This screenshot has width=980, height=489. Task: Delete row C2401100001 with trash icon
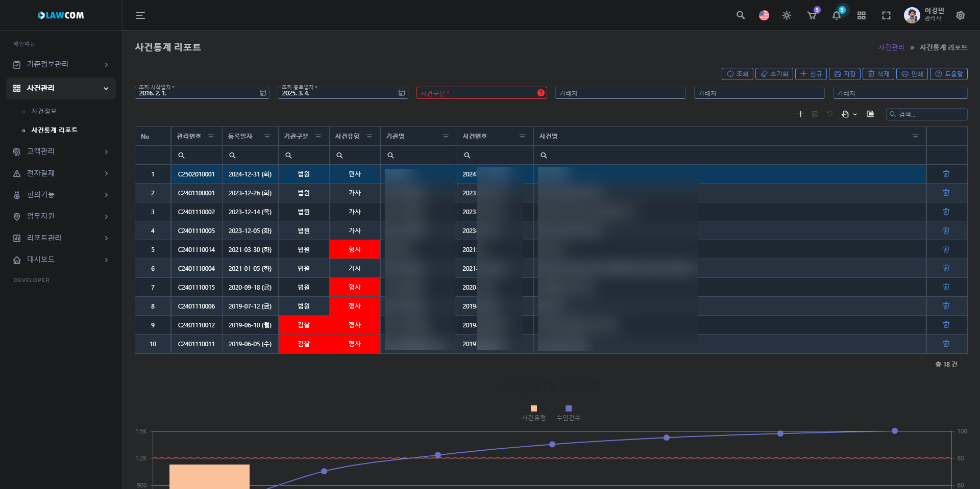pyautogui.click(x=946, y=193)
